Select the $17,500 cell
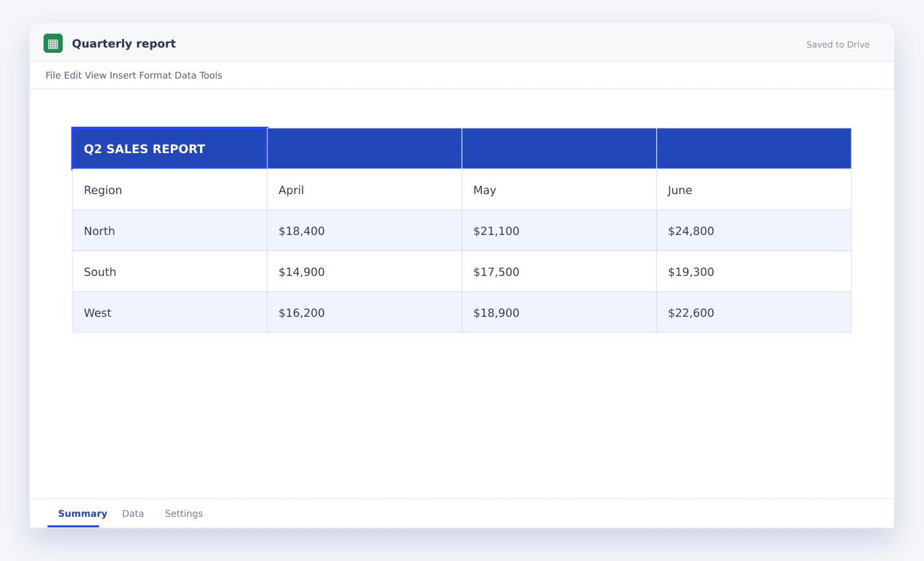Screen dimensions: 924x561 click(559, 272)
